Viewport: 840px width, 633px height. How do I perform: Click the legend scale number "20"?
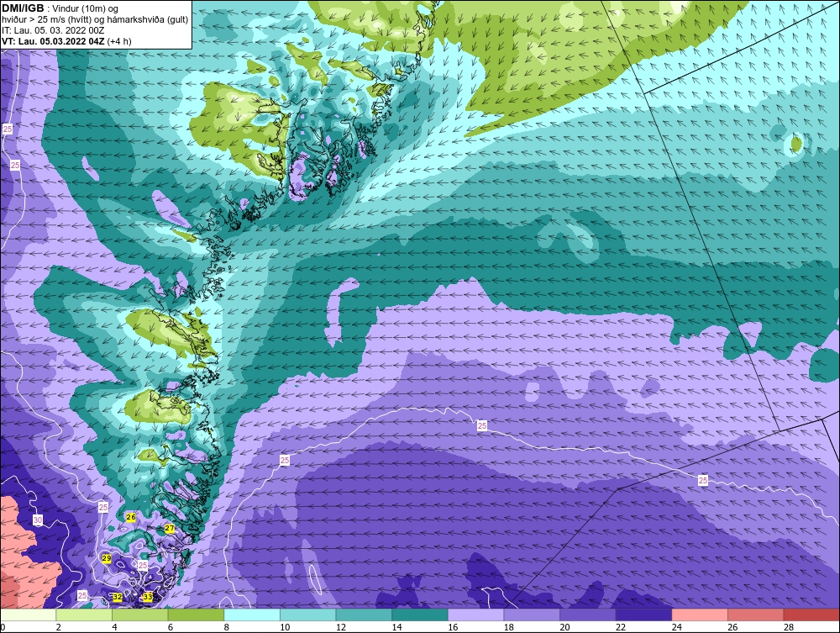click(x=564, y=627)
